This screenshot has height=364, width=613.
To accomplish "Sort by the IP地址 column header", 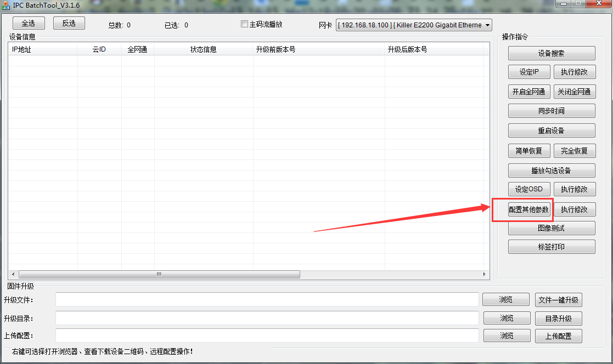I will (x=42, y=49).
